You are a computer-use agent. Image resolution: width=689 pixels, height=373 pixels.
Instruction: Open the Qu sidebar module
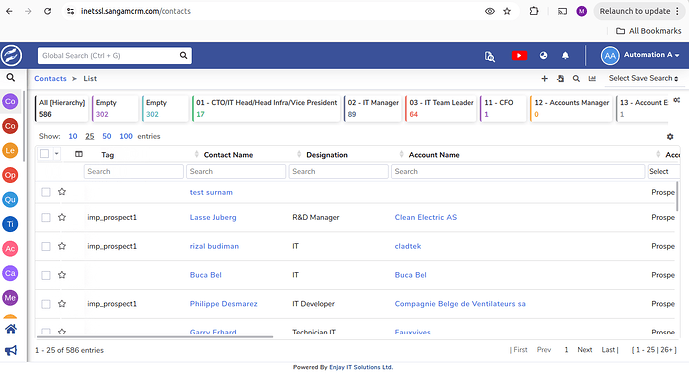click(10, 199)
